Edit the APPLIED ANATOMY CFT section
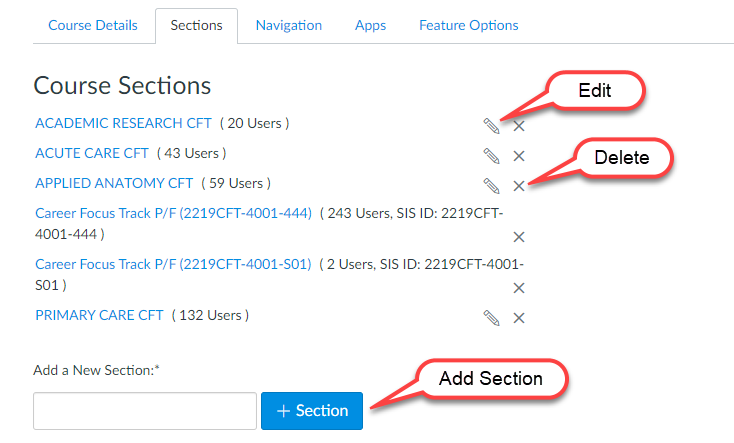Viewport: 734px width, 443px height. click(490, 186)
